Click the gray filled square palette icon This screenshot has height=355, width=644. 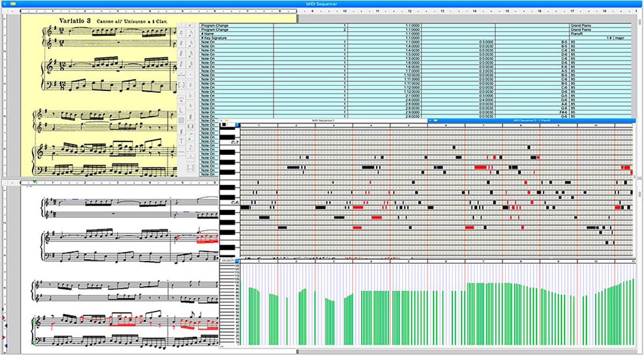pyautogui.click(x=181, y=121)
